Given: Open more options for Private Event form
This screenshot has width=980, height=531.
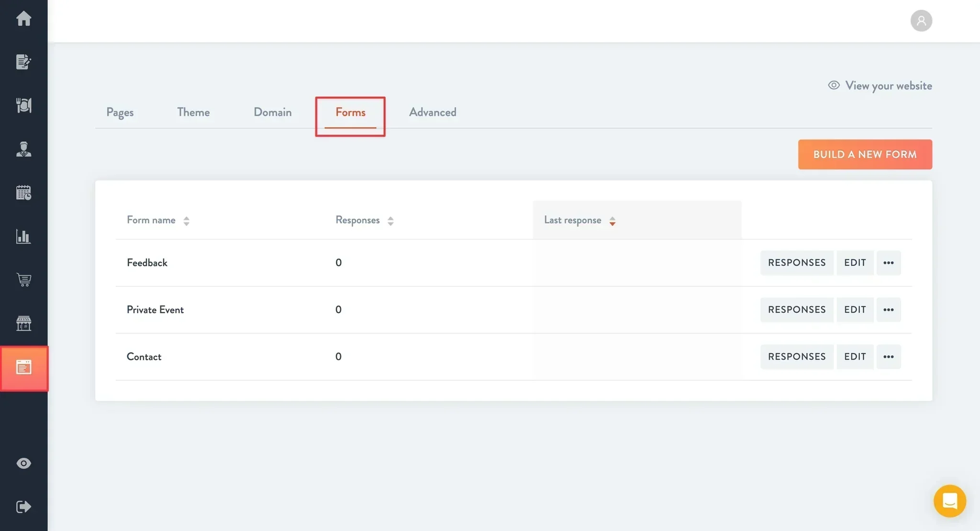Looking at the screenshot, I should 888,309.
